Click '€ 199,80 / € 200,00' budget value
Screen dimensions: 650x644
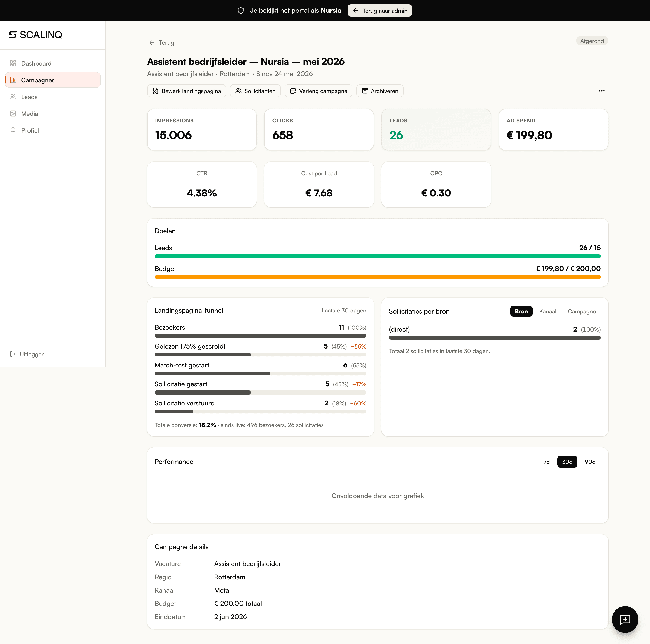coord(568,269)
